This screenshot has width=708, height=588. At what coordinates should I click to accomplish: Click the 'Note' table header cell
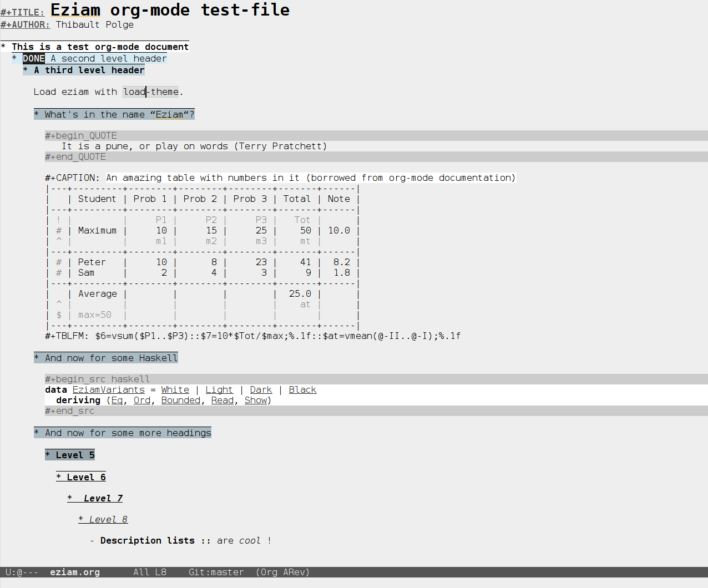(x=339, y=199)
